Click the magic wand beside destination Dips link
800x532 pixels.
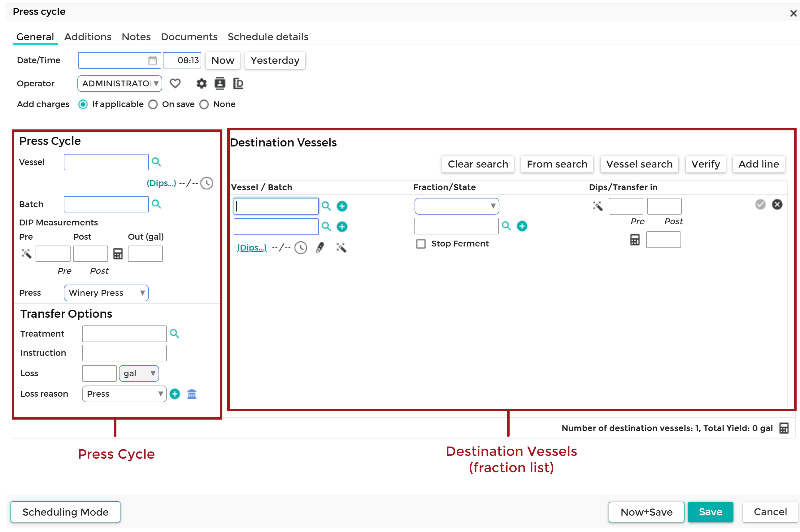point(341,247)
